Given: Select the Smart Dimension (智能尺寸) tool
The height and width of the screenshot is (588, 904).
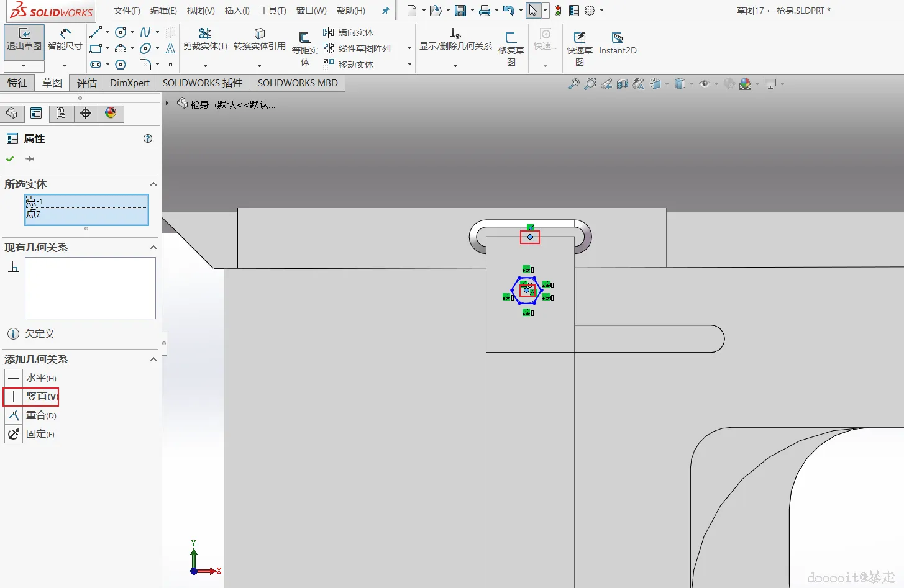Looking at the screenshot, I should pos(65,34).
